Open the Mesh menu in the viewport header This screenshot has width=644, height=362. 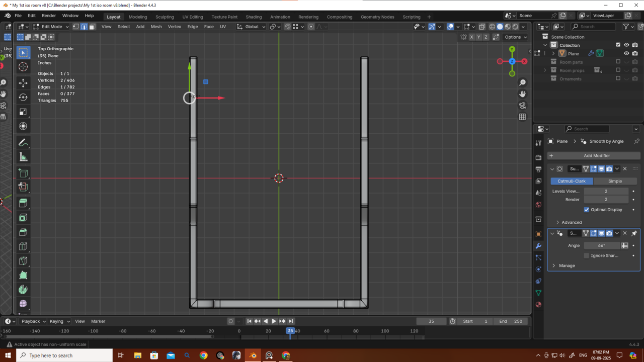[x=156, y=27]
